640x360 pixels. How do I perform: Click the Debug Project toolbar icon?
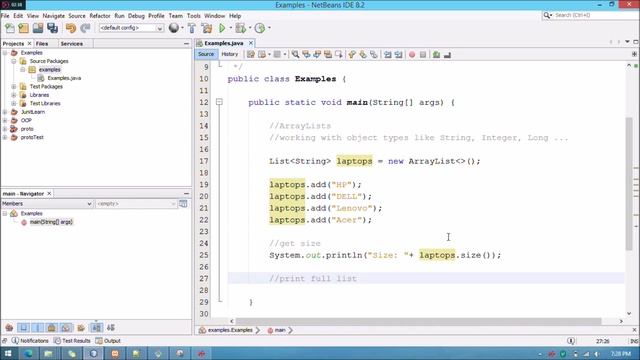point(240,28)
